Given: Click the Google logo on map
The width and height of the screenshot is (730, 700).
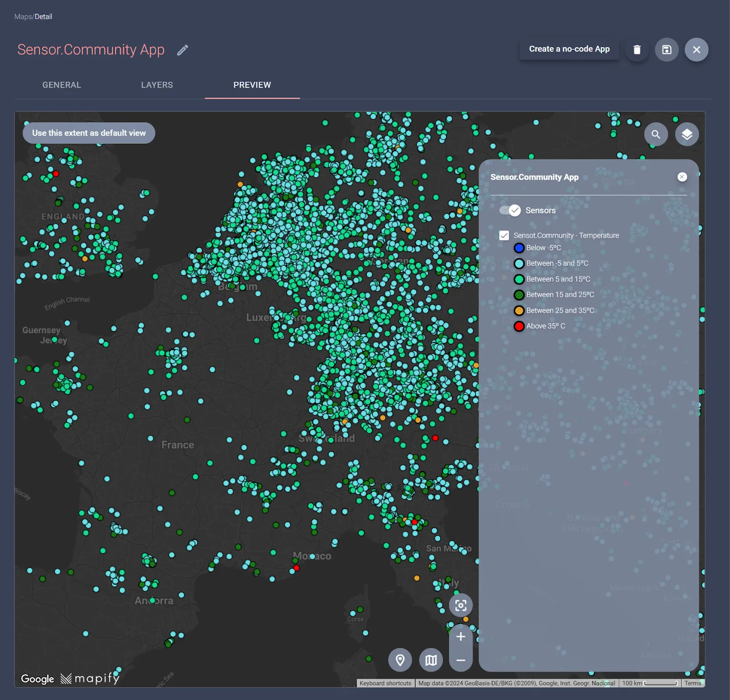Looking at the screenshot, I should pos(37,679).
